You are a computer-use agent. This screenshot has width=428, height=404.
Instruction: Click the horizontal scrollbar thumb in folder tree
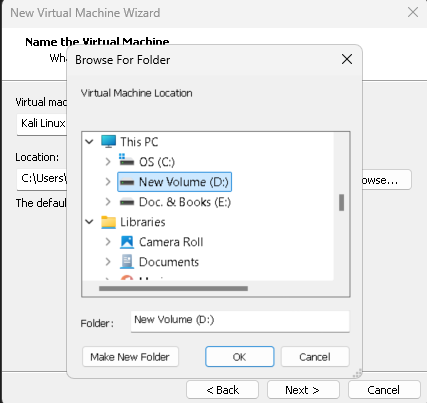coord(173,288)
